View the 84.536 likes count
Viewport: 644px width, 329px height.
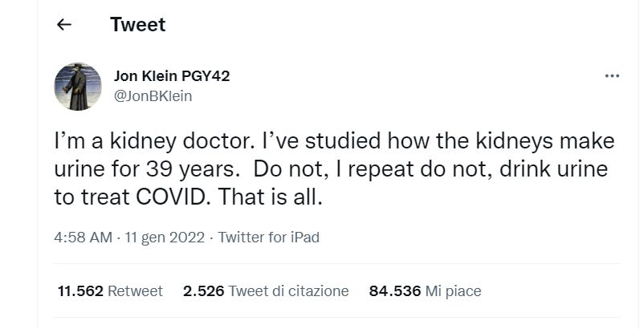[395, 290]
